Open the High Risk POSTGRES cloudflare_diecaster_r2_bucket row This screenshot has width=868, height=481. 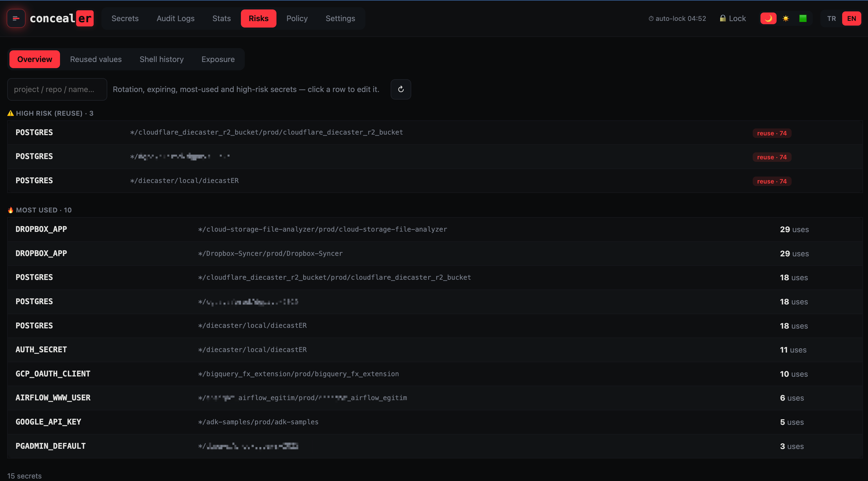pyautogui.click(x=435, y=133)
